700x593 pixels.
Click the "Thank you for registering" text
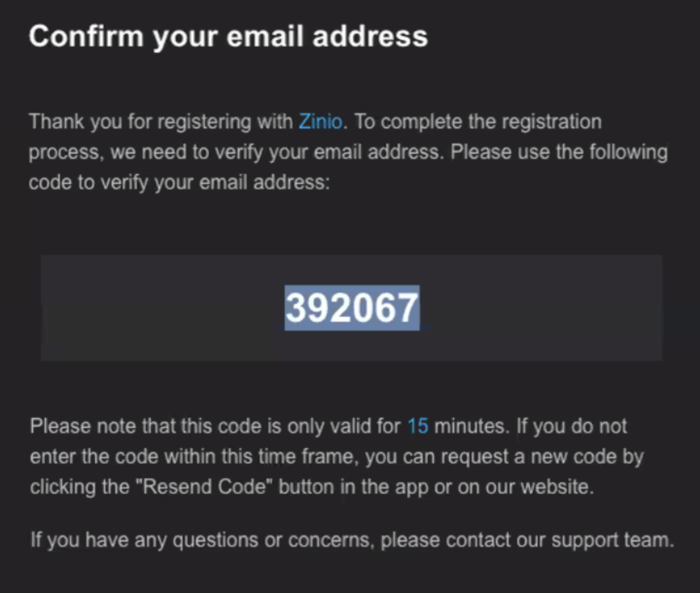pos(140,122)
